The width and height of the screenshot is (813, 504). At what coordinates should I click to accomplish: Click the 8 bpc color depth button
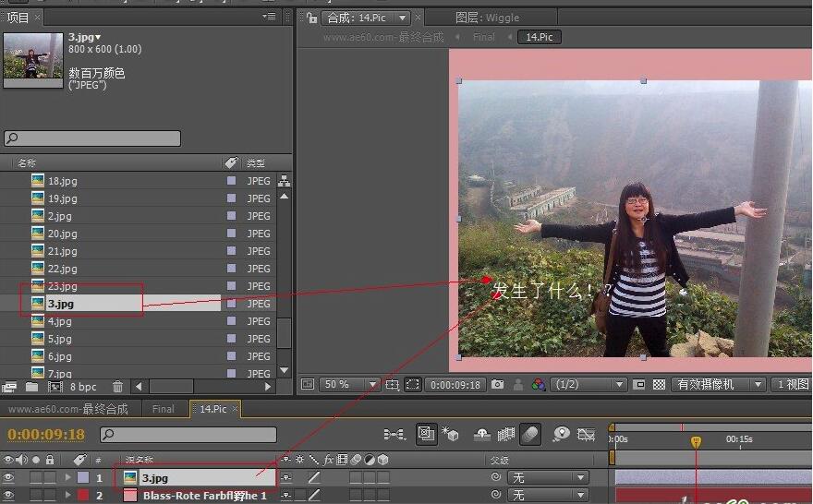pyautogui.click(x=83, y=387)
